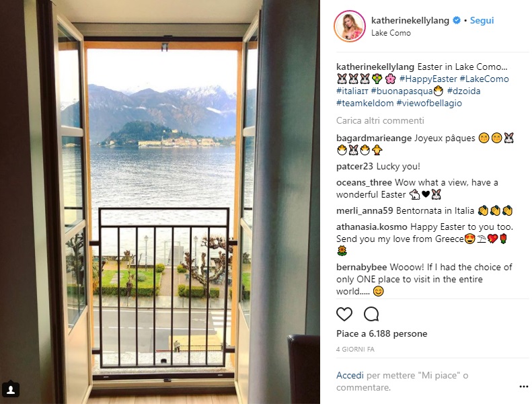The height and width of the screenshot is (404, 532).
Task: Log in via the Accedi link
Action: click(350, 376)
